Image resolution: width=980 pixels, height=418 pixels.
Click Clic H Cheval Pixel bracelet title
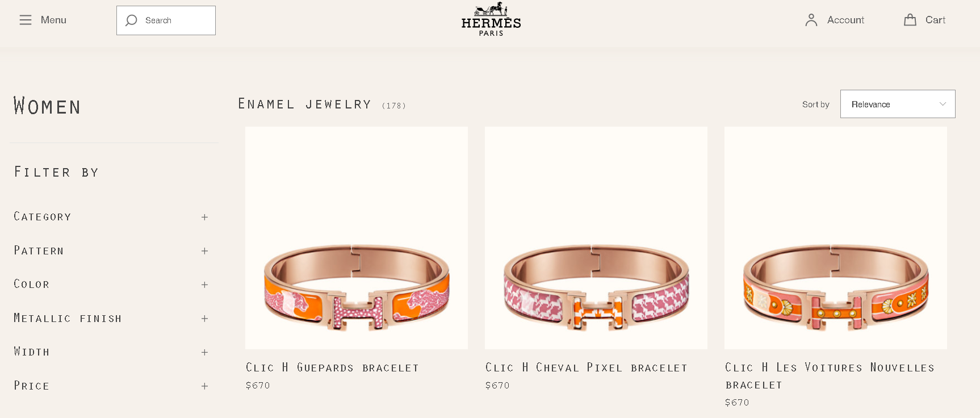[x=586, y=367]
